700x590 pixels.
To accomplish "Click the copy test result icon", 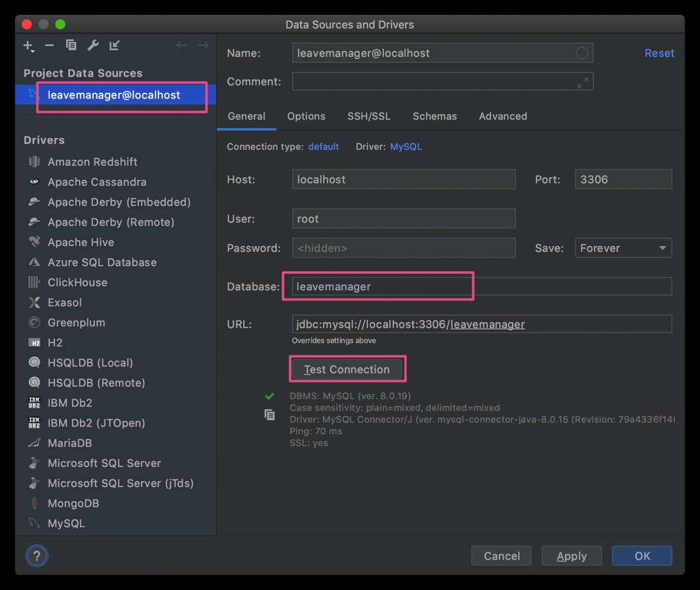I will [x=270, y=415].
